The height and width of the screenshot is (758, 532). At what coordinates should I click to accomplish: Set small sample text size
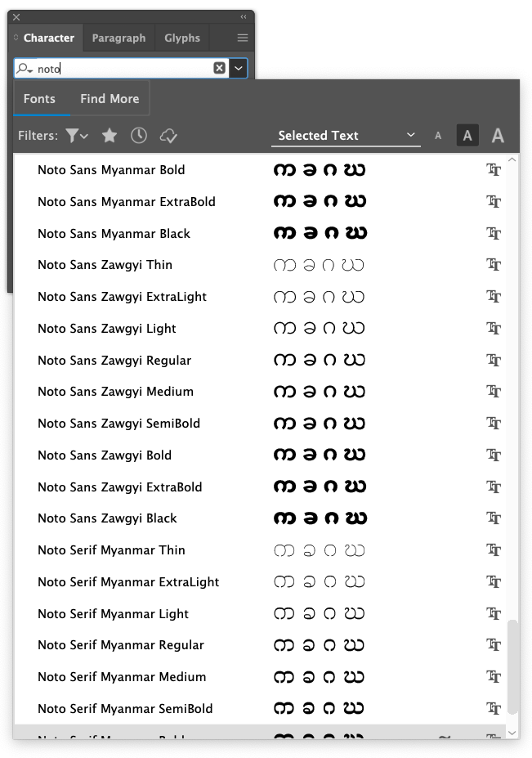(x=438, y=136)
